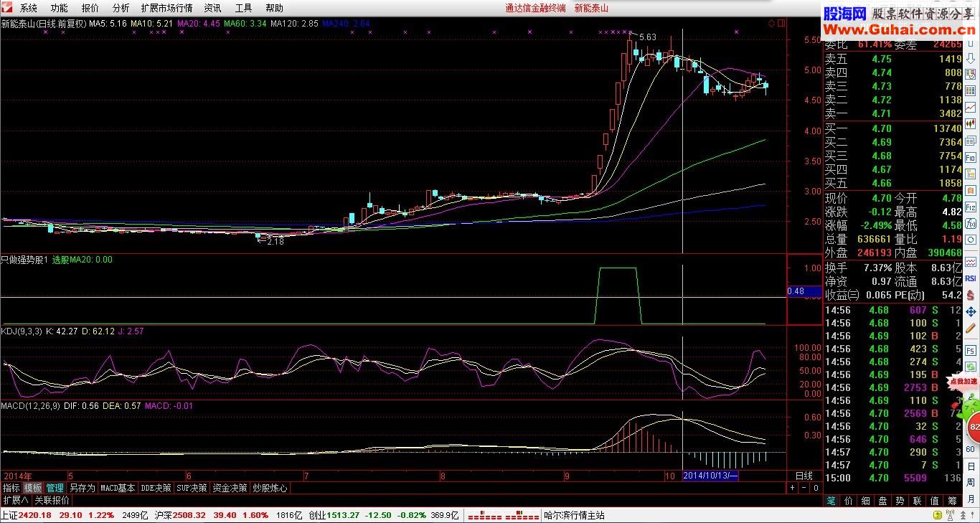Select the pencil drawing tool icon
The height and width of the screenshot is (523, 980).
(x=971, y=328)
